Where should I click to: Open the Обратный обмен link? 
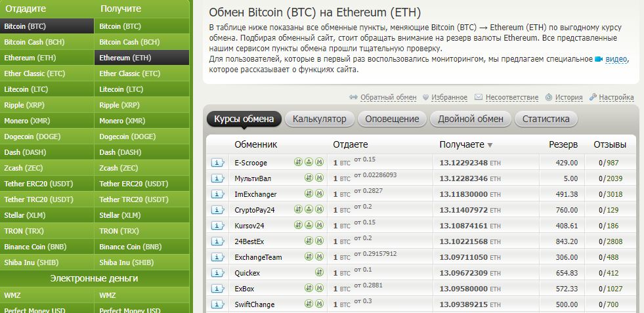click(x=388, y=97)
